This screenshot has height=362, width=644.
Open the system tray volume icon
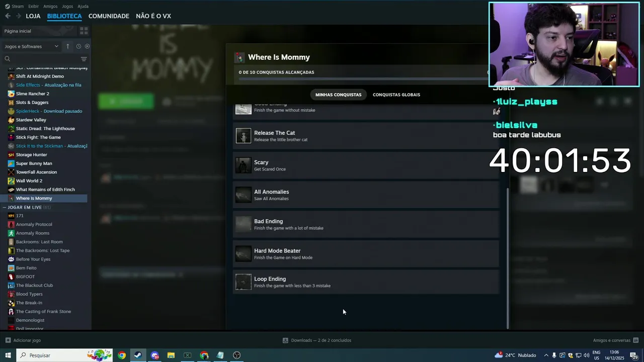(587, 355)
